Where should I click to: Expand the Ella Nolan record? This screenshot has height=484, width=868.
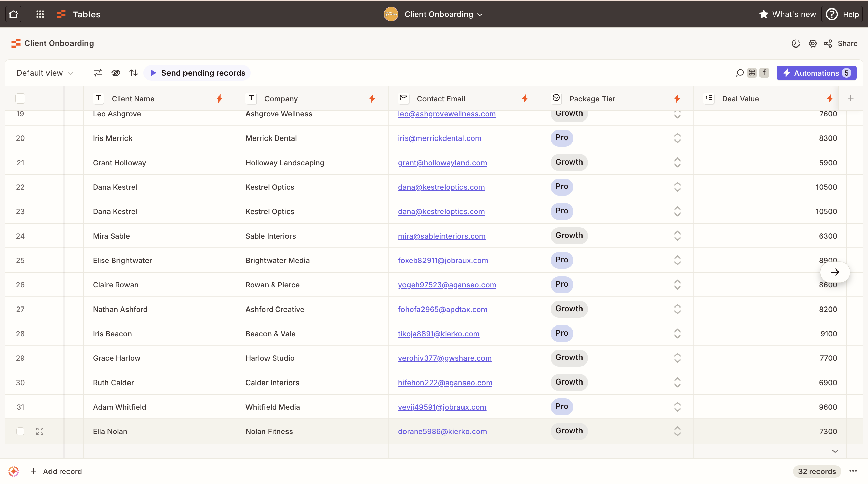coord(40,431)
